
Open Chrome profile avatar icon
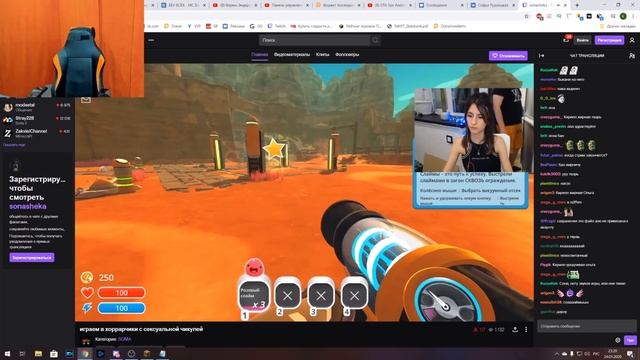[x=623, y=16]
